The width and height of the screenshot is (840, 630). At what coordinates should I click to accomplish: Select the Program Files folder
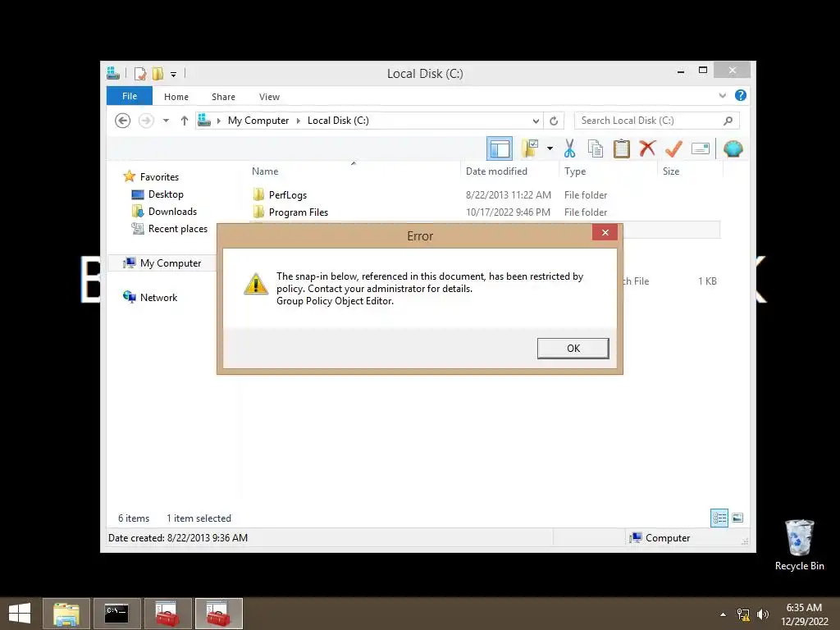(299, 212)
